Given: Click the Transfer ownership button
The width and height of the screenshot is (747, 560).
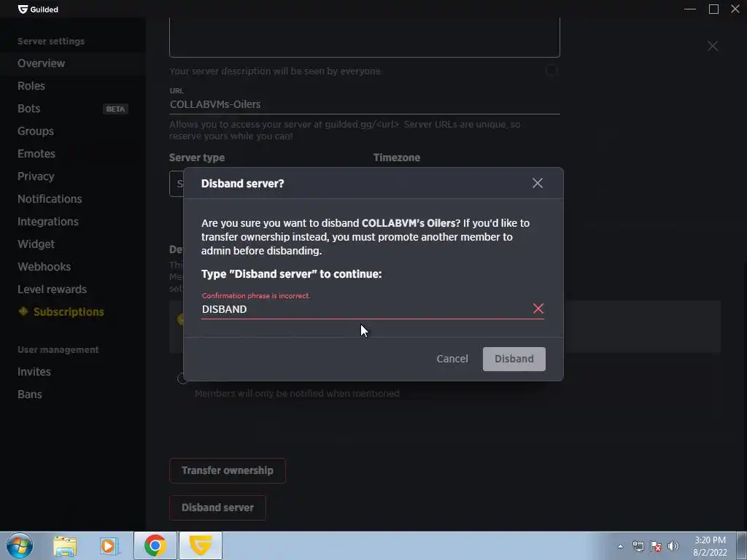Looking at the screenshot, I should tap(228, 470).
